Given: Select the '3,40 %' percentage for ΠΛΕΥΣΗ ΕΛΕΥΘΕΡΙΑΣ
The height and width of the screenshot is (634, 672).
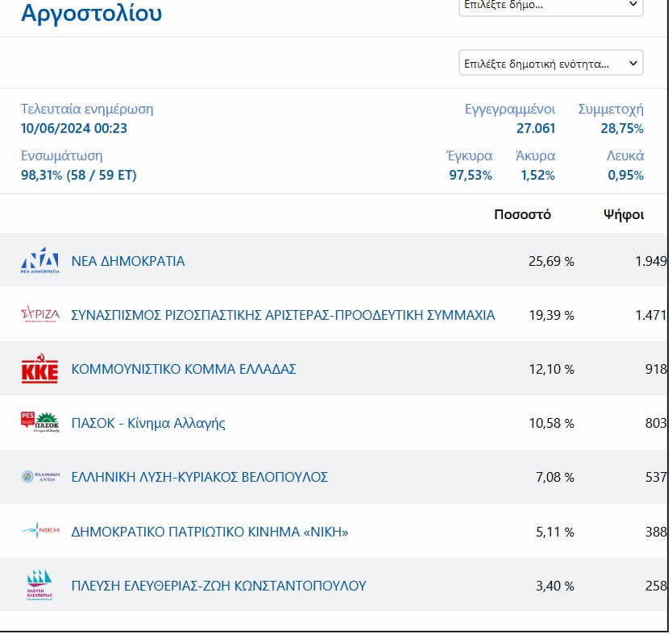Looking at the screenshot, I should (x=555, y=586).
